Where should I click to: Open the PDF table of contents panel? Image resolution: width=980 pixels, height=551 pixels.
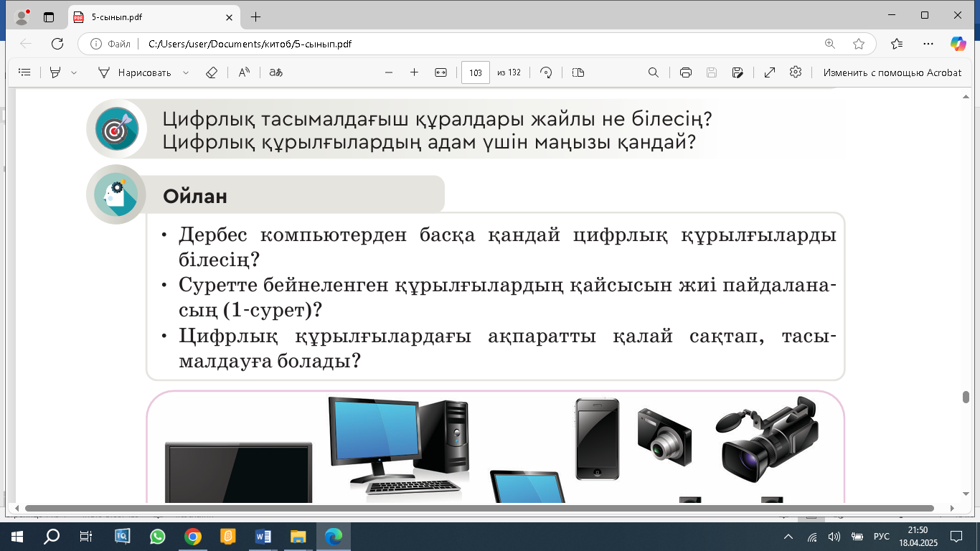click(24, 72)
